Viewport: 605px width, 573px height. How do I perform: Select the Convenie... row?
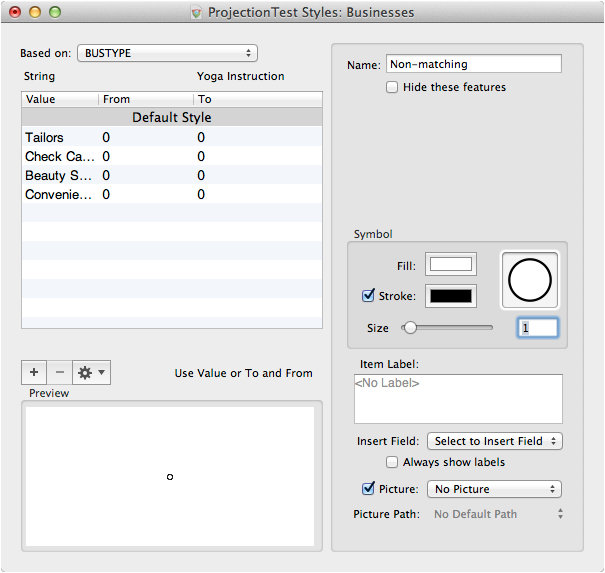pyautogui.click(x=172, y=194)
